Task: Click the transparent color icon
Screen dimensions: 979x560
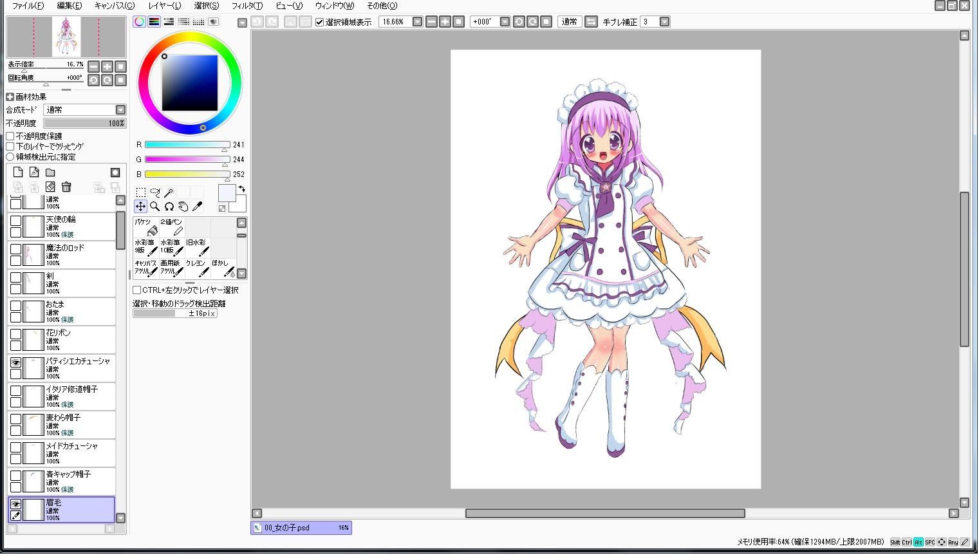Action: [222, 209]
